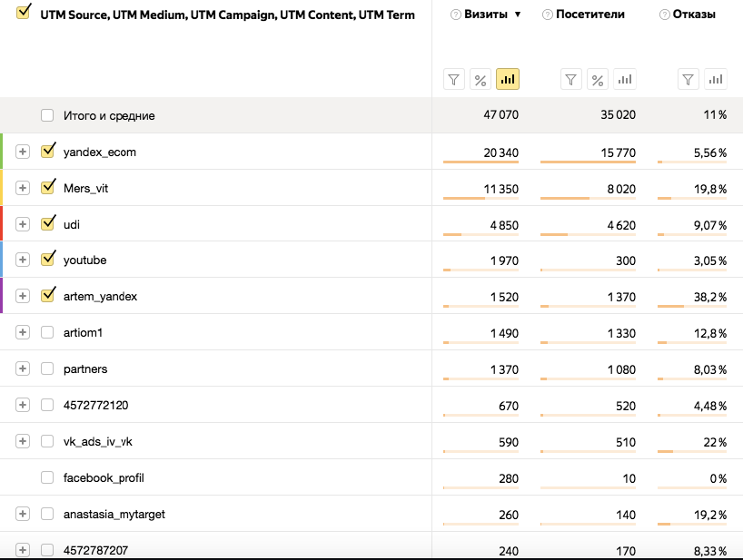743x560 pixels.
Task: Toggle the highlighted bar chart icon under Визиты
Action: pos(508,80)
